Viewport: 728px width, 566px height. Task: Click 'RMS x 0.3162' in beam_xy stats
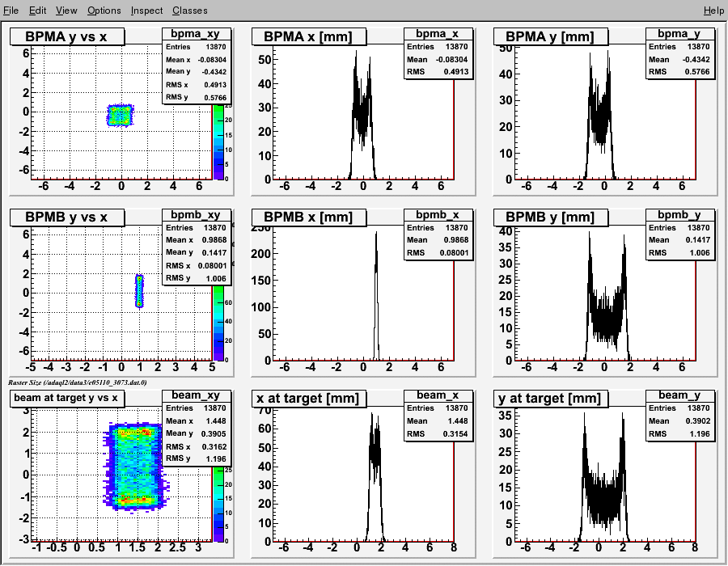196,447
